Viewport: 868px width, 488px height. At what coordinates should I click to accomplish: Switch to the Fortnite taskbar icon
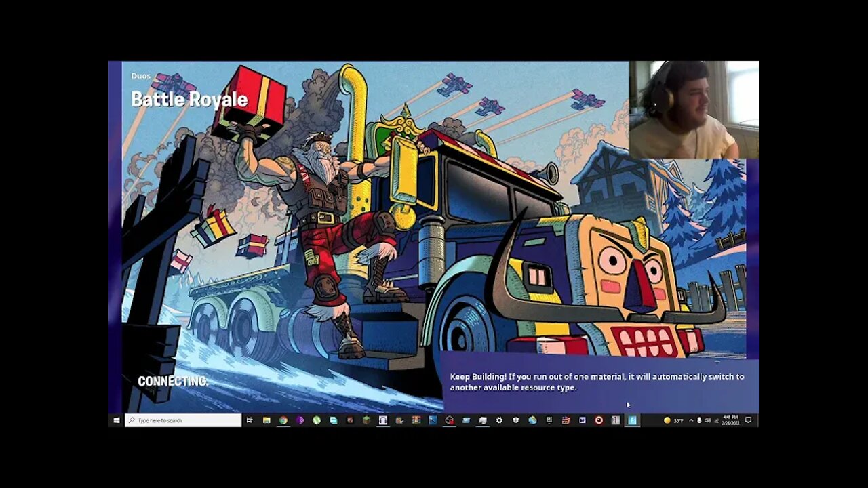point(632,420)
